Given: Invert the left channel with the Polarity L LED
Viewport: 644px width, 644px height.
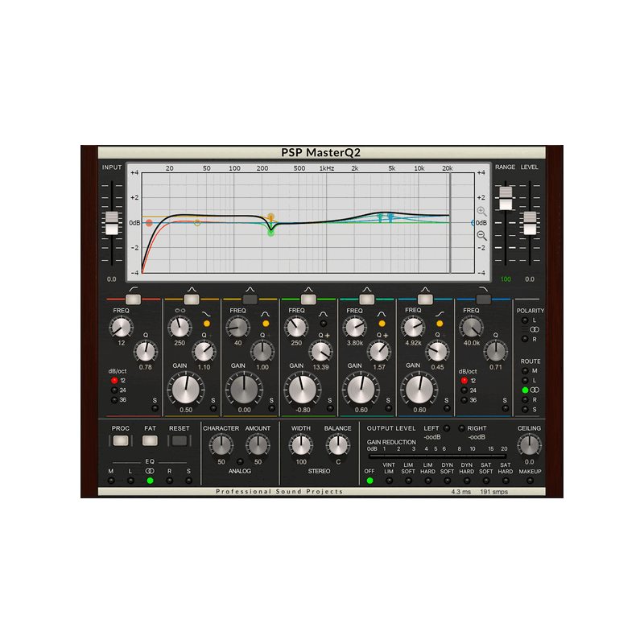Looking at the screenshot, I should coord(525,320).
